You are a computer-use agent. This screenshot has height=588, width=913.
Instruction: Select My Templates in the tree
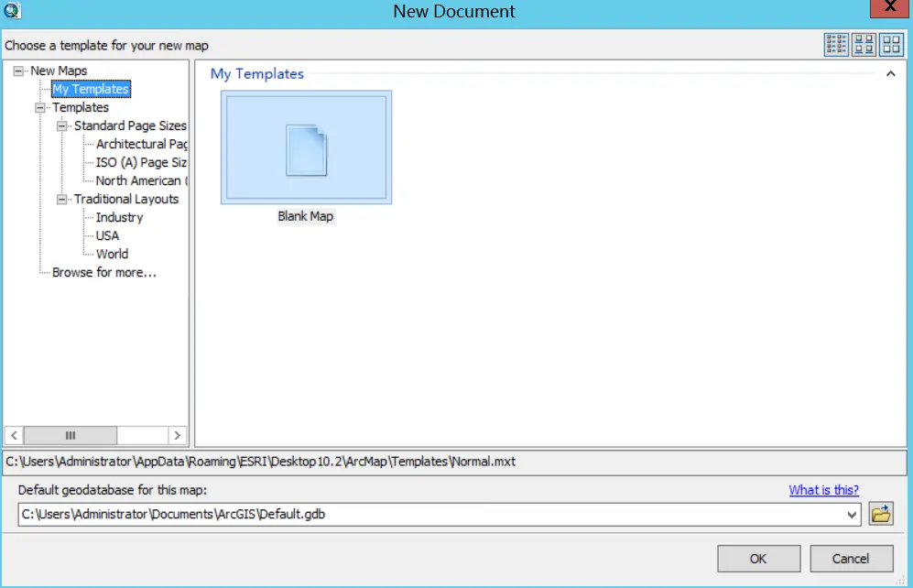91,89
